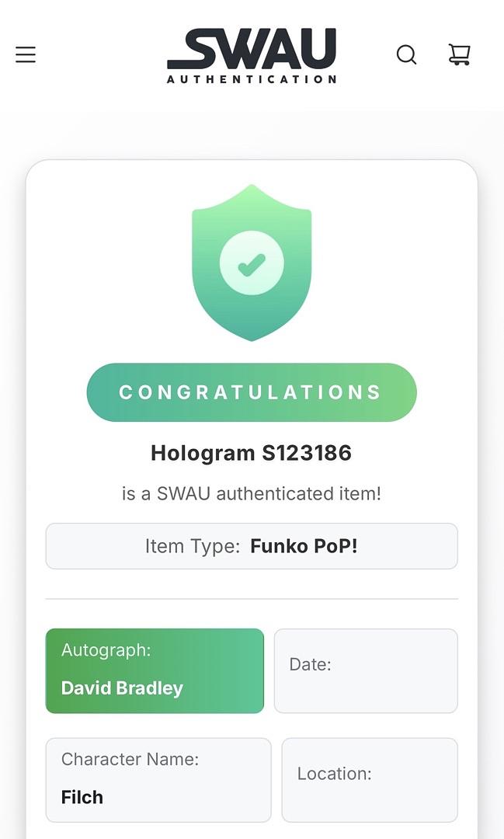The image size is (504, 839).
Task: Click the green shield checkmark badge
Action: [x=252, y=263]
